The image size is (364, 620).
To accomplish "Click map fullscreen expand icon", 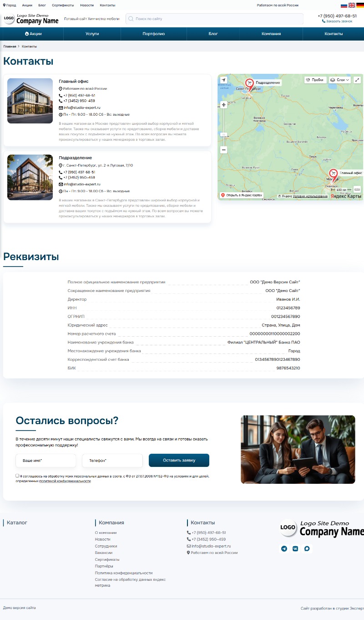I will point(357,80).
